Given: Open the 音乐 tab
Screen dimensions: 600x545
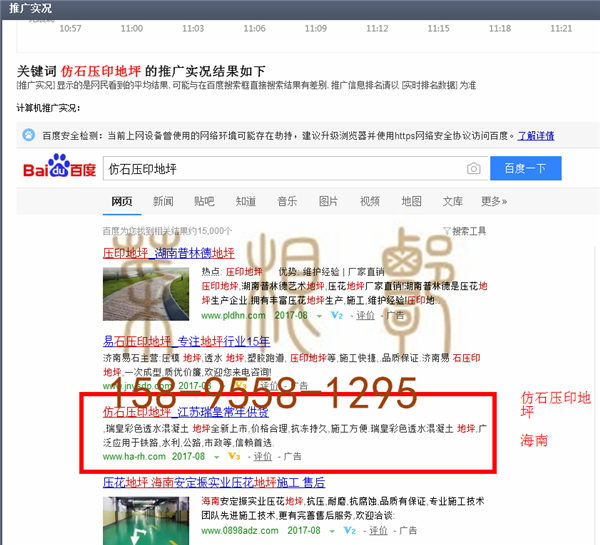Looking at the screenshot, I should (x=287, y=201).
